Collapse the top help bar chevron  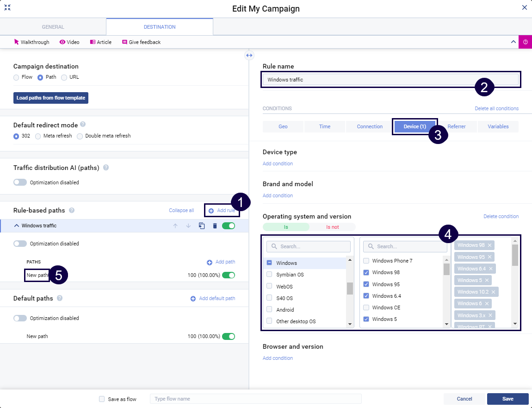[513, 42]
